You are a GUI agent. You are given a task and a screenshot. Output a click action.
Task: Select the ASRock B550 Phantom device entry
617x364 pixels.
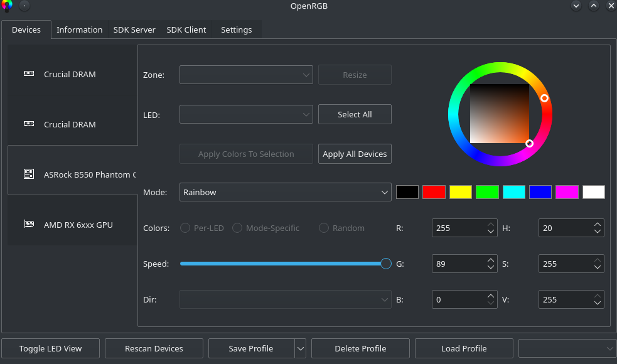tap(73, 170)
